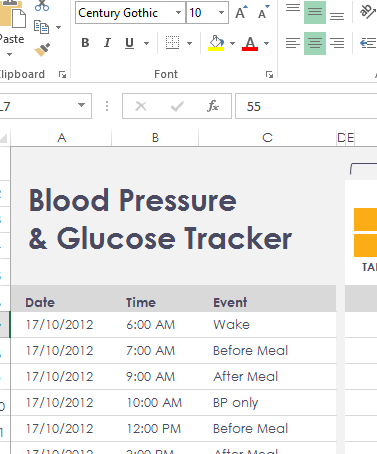Viewport: 377px width, 454px height.
Task: Select the date cell in the Wake row
Action: (60, 325)
